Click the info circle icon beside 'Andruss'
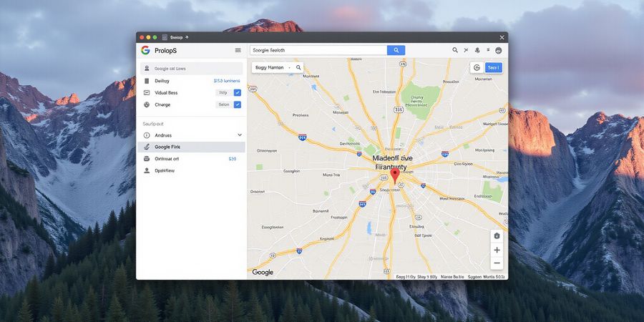644x322 pixels. [x=147, y=135]
